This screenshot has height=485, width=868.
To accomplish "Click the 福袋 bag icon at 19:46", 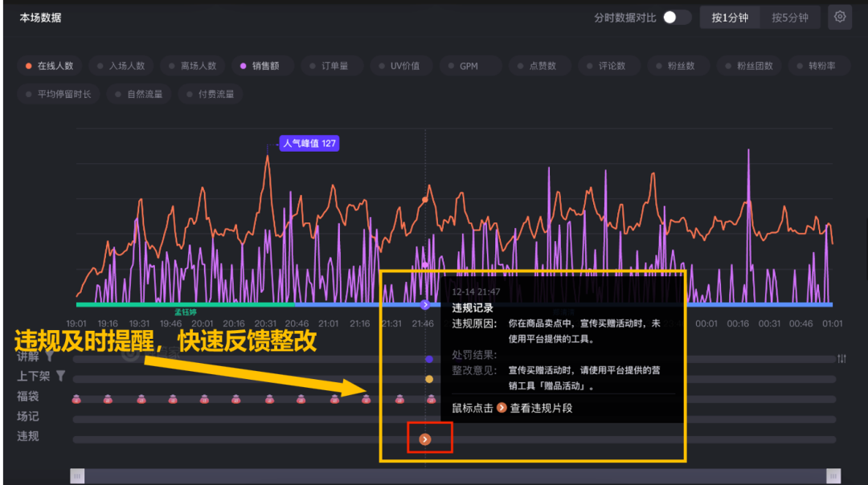I will [173, 399].
